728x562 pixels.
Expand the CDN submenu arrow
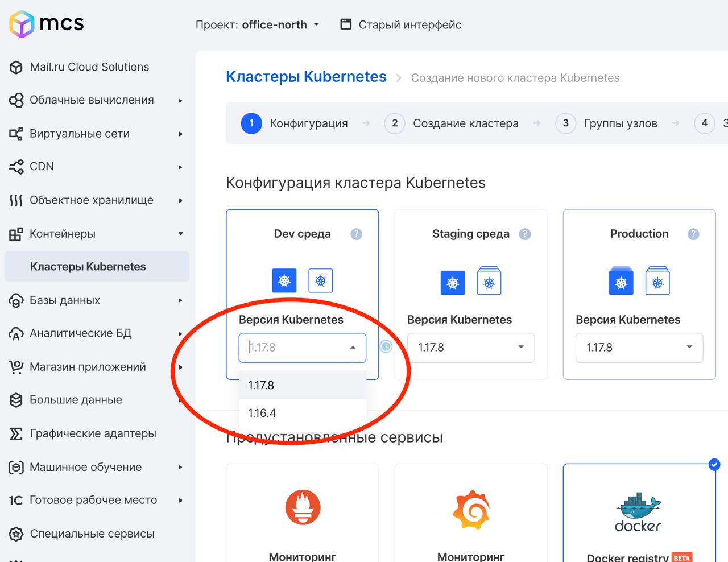[180, 167]
